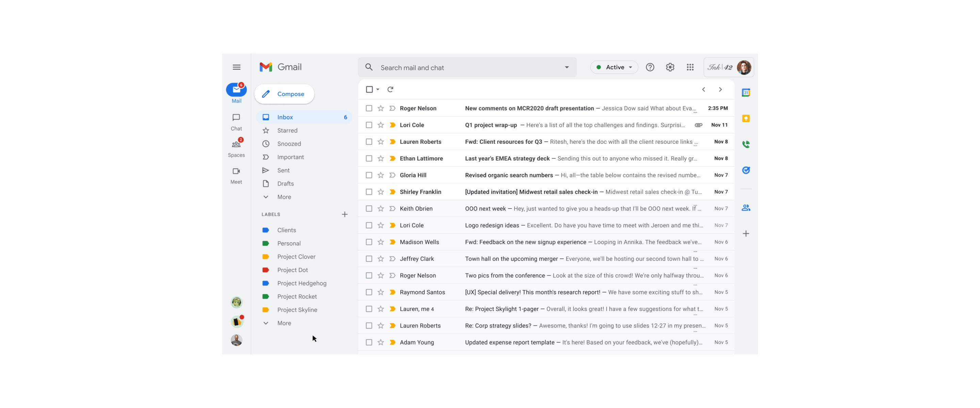
Task: Check the Lauren Roberts email checkbox
Action: pos(368,142)
